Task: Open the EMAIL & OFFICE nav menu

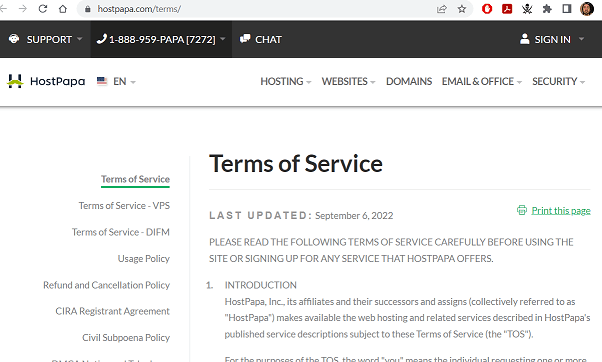Action: [478, 81]
